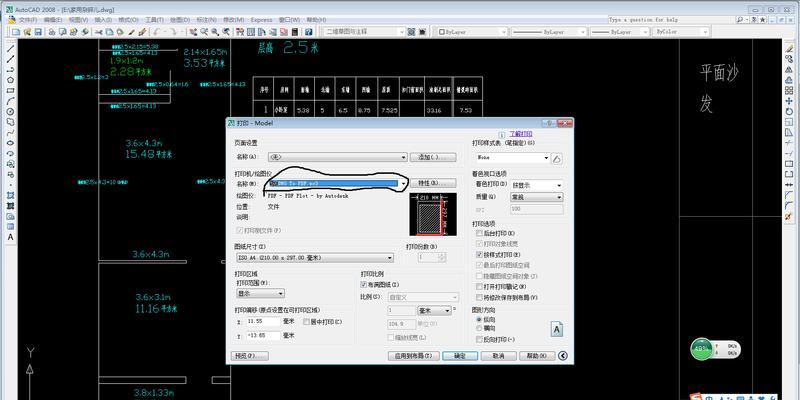The height and width of the screenshot is (400, 800).
Task: Click the Plot printer icon in toolbar
Action: tap(52, 32)
